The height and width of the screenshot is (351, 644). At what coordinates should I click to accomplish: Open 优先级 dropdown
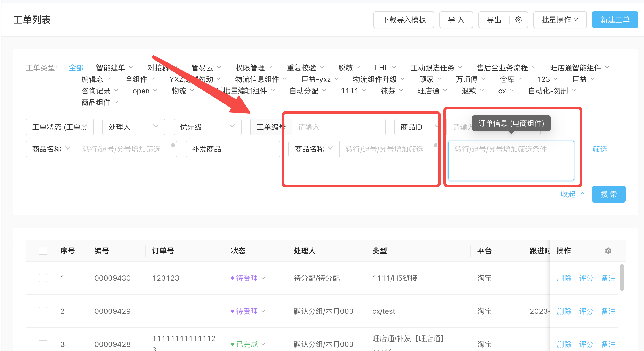pos(208,127)
